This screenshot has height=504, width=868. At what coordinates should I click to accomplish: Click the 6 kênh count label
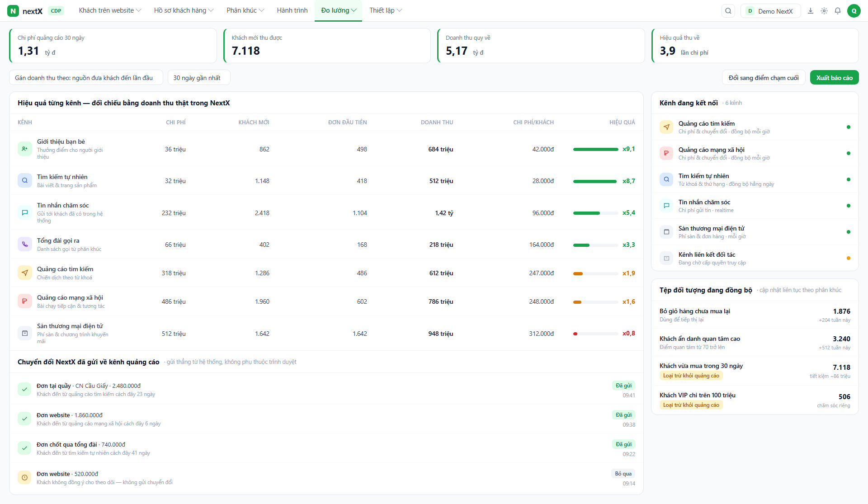(733, 103)
